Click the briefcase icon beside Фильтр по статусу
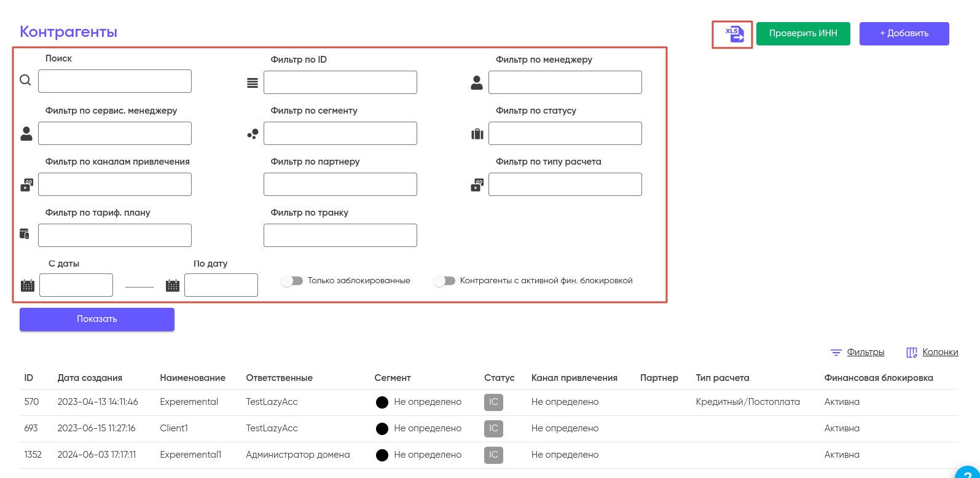This screenshot has width=980, height=478. pyautogui.click(x=477, y=134)
